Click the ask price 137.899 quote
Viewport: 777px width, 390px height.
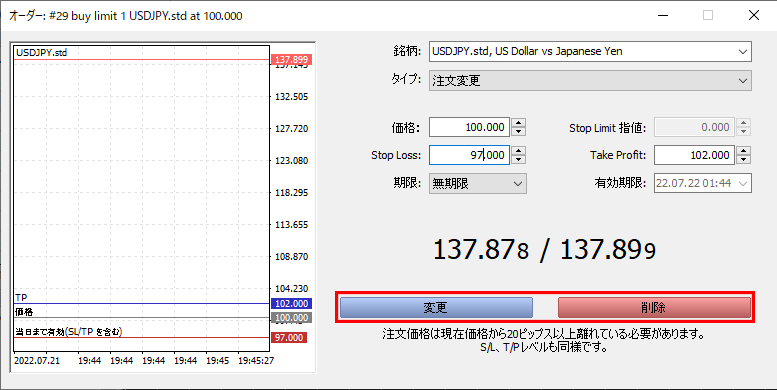(608, 249)
